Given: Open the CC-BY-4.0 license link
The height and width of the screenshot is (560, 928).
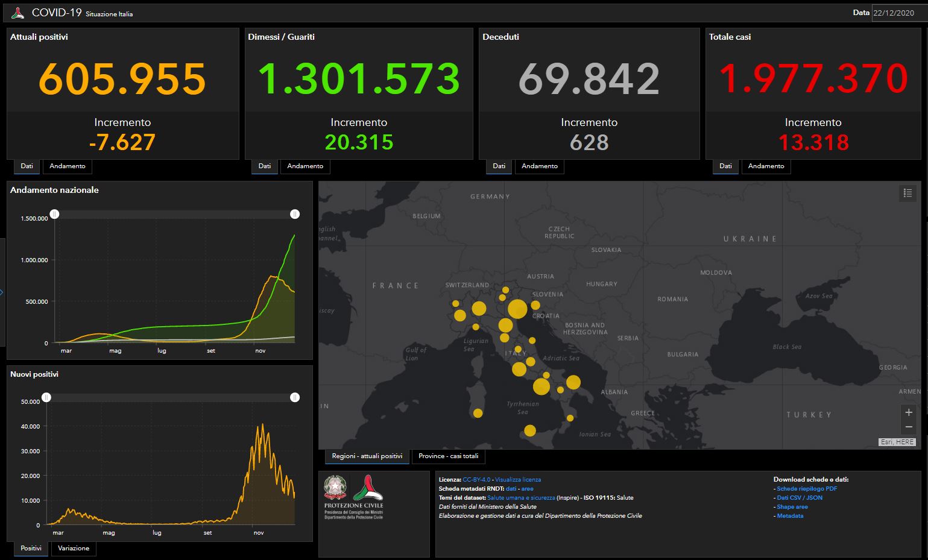Looking at the screenshot, I should (476, 480).
